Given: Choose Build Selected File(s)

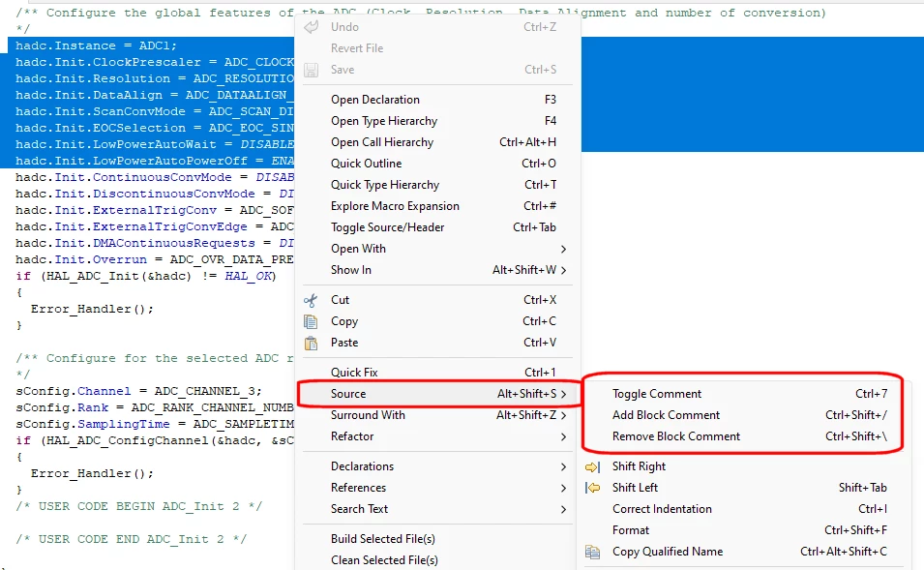Looking at the screenshot, I should point(437,539).
